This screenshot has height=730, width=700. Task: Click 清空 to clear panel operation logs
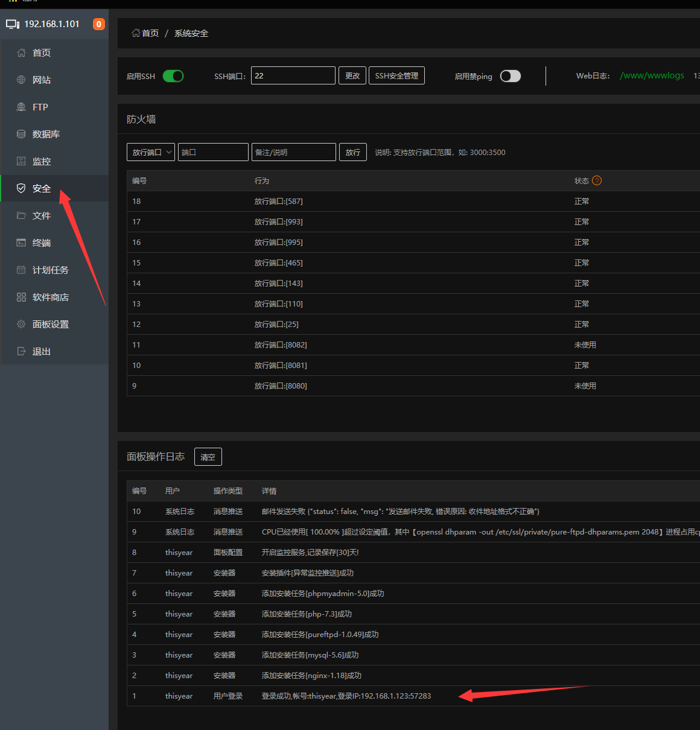[208, 457]
